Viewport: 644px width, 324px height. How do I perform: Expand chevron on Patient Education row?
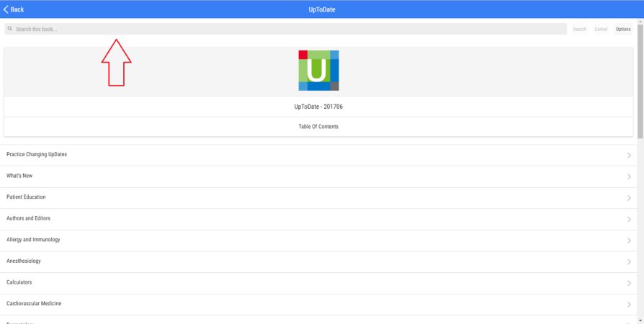629,198
